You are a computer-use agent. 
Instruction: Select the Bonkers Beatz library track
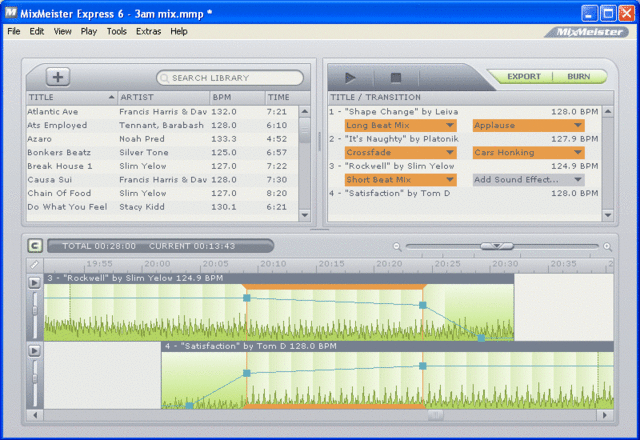162,153
